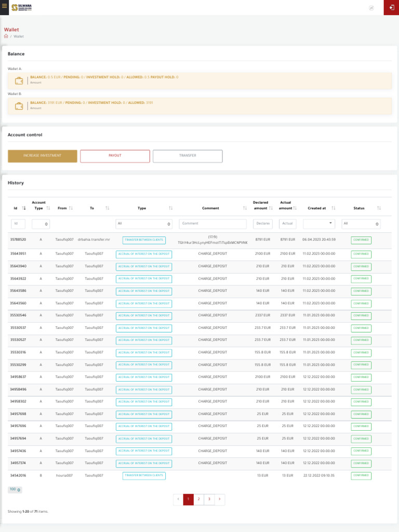The height and width of the screenshot is (532, 399).
Task: Click the Wallet breadcrumb link
Action: pyautogui.click(x=19, y=36)
